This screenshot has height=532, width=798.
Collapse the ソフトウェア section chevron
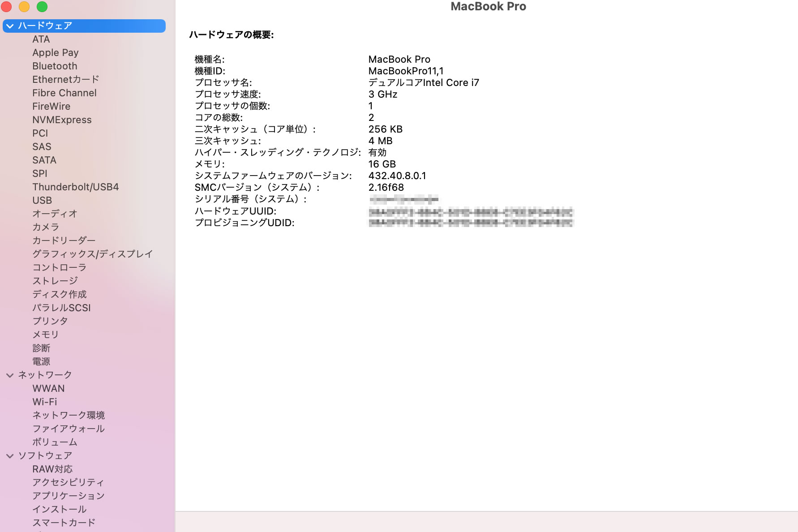(x=10, y=456)
